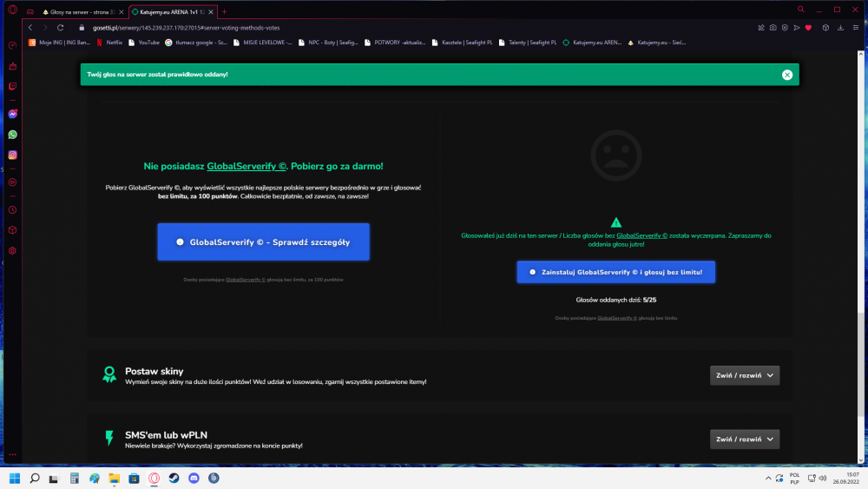Open the Twitch panel in sidebar
Screen dimensions: 868x489
click(x=13, y=86)
